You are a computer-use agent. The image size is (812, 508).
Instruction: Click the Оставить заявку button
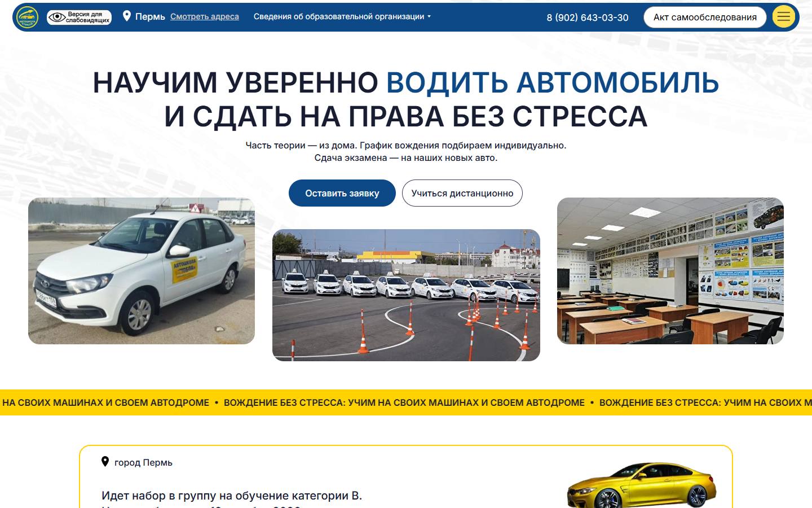point(342,193)
